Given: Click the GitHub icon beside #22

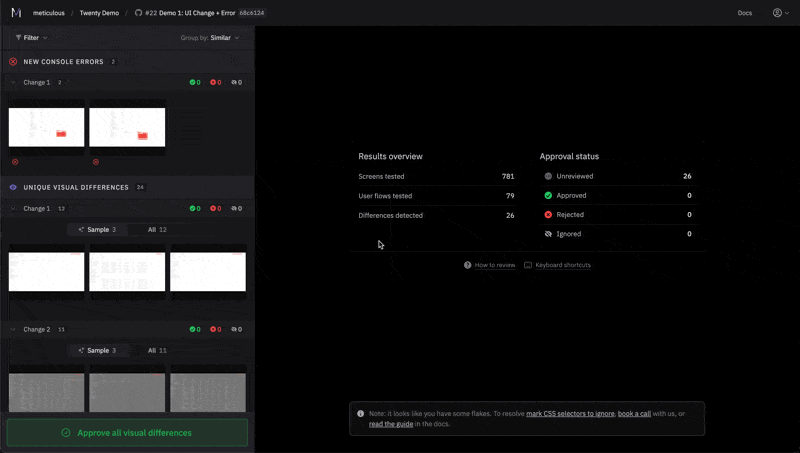Looking at the screenshot, I should 138,13.
